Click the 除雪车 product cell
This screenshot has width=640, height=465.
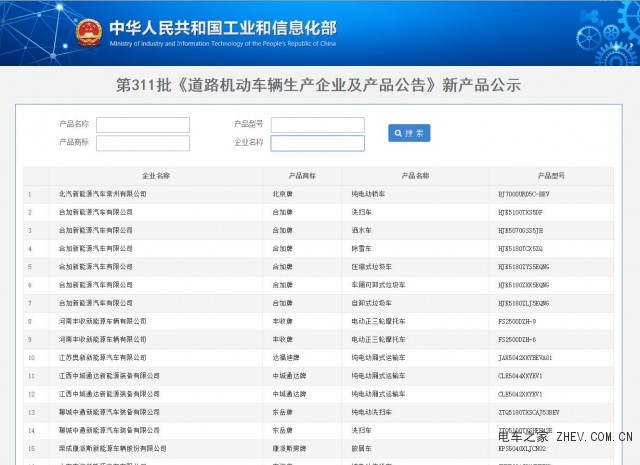pos(361,249)
